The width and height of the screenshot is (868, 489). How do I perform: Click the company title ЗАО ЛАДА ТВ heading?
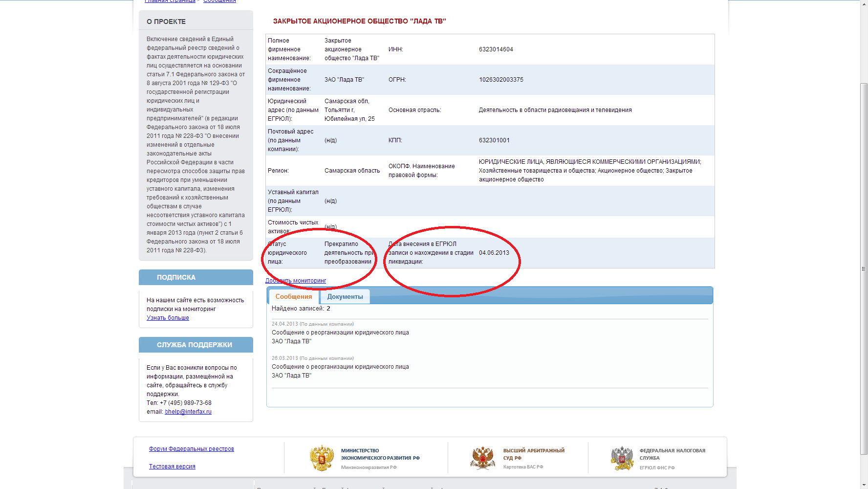(x=360, y=21)
